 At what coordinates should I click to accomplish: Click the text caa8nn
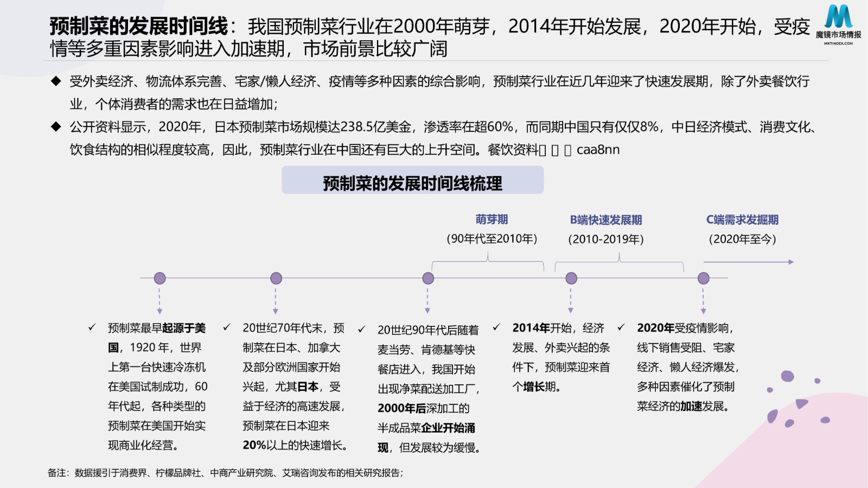598,150
